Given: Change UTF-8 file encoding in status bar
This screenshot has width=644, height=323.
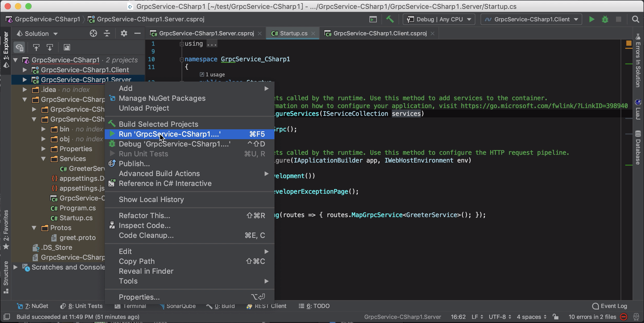Looking at the screenshot, I should [x=500, y=317].
